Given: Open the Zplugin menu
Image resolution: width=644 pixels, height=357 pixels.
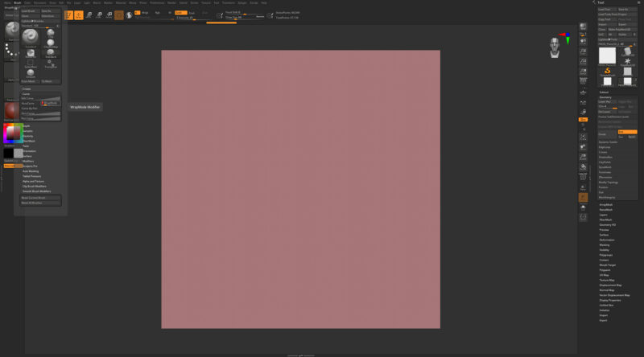Looking at the screenshot, I should pyautogui.click(x=242, y=3).
